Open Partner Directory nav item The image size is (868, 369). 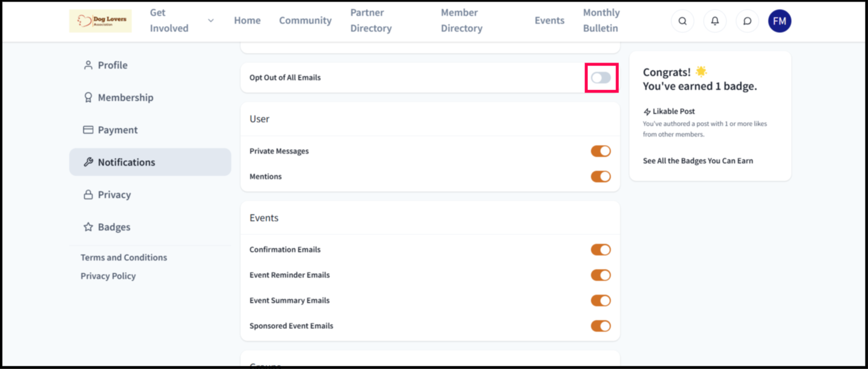pos(371,20)
